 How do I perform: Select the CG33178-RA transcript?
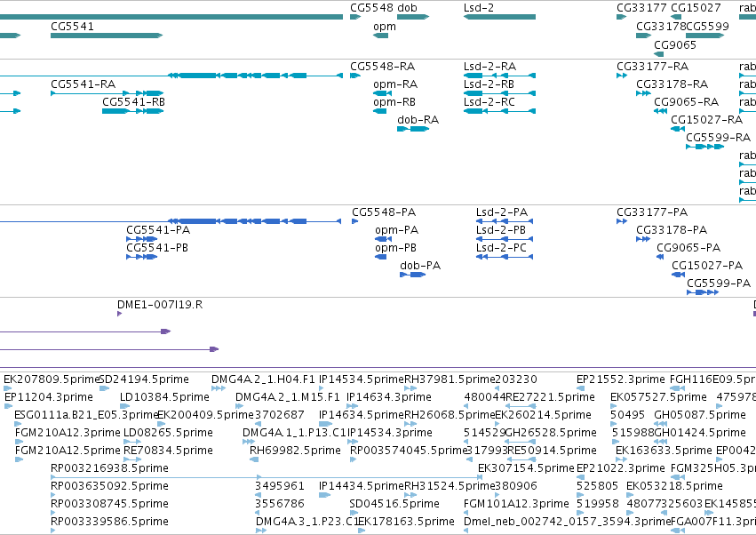[x=644, y=93]
